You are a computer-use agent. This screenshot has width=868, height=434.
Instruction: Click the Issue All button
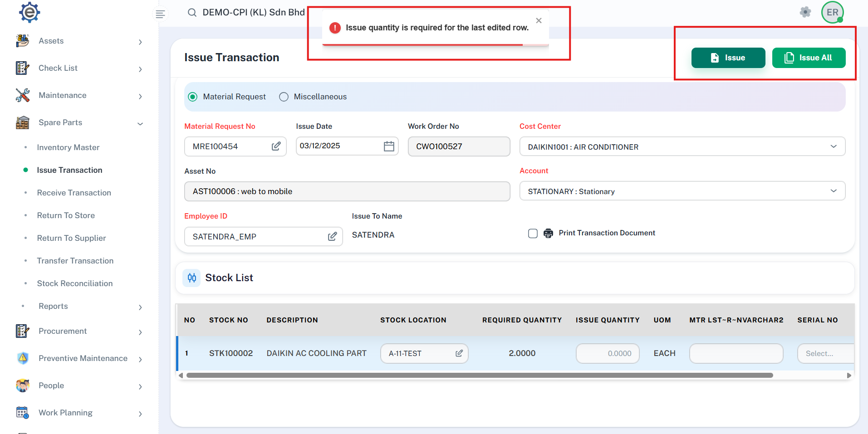click(809, 58)
